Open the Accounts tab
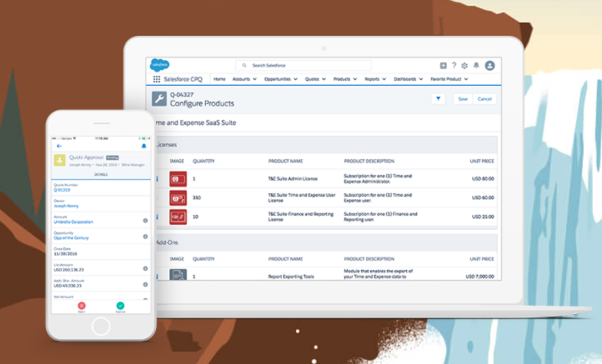Screen dimensions: 602x364 click(241, 79)
